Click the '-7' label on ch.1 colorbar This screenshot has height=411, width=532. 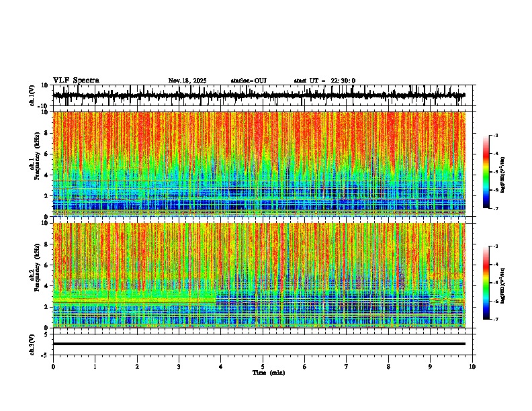tap(496, 209)
